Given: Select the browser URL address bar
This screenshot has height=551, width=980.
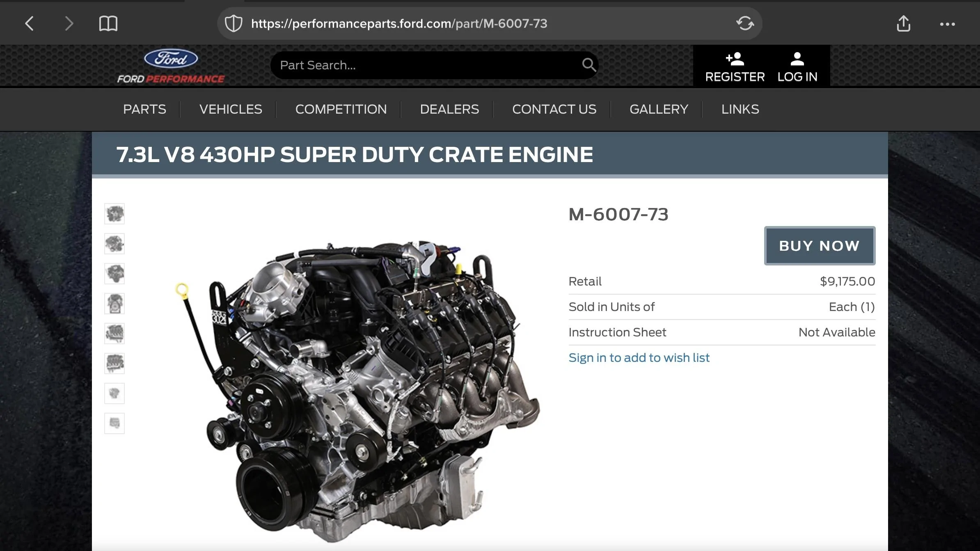Looking at the screenshot, I should pos(489,23).
